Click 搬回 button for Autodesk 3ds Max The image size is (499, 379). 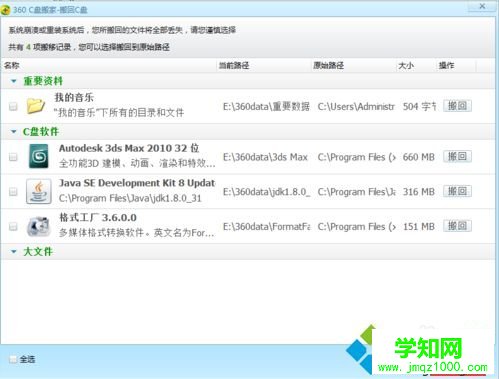tap(457, 156)
